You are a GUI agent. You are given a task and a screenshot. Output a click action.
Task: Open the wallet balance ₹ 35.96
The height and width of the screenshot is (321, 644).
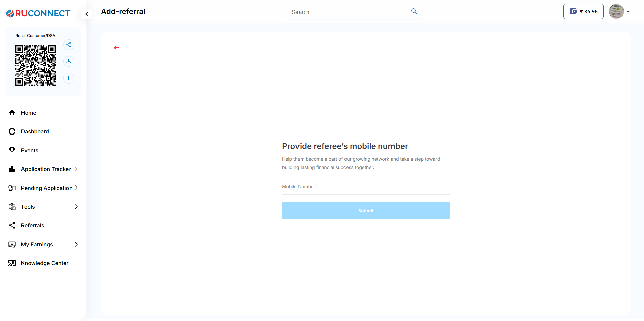pos(583,11)
